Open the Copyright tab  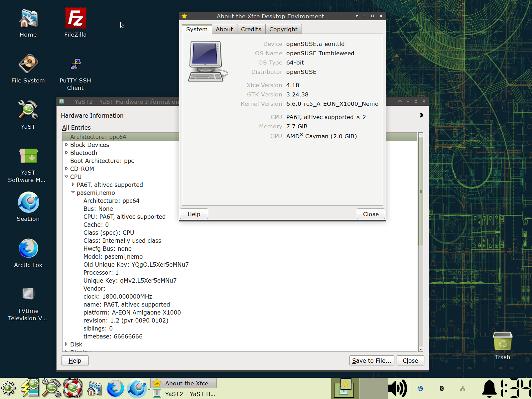point(283,29)
